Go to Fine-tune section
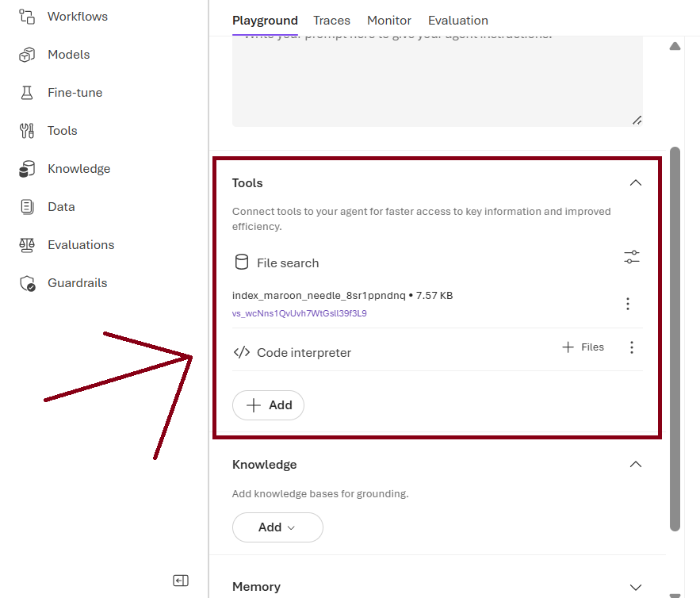The image size is (700, 598). pos(75,93)
